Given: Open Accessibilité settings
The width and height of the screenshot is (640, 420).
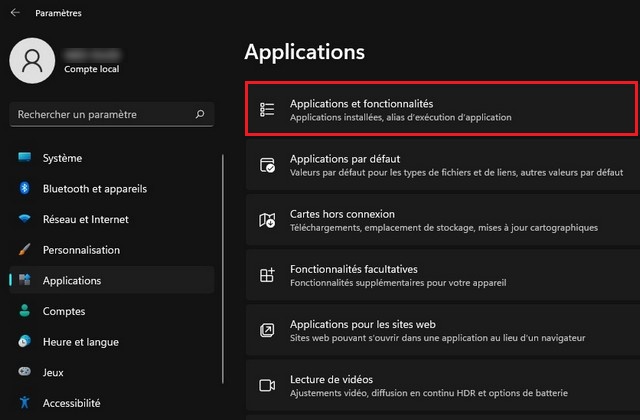Looking at the screenshot, I should point(112,403).
